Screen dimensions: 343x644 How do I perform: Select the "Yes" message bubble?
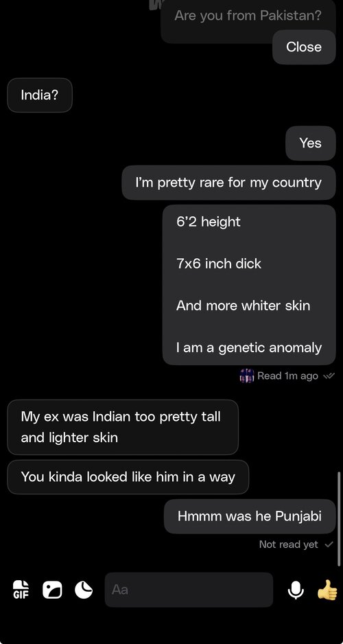[x=311, y=143]
